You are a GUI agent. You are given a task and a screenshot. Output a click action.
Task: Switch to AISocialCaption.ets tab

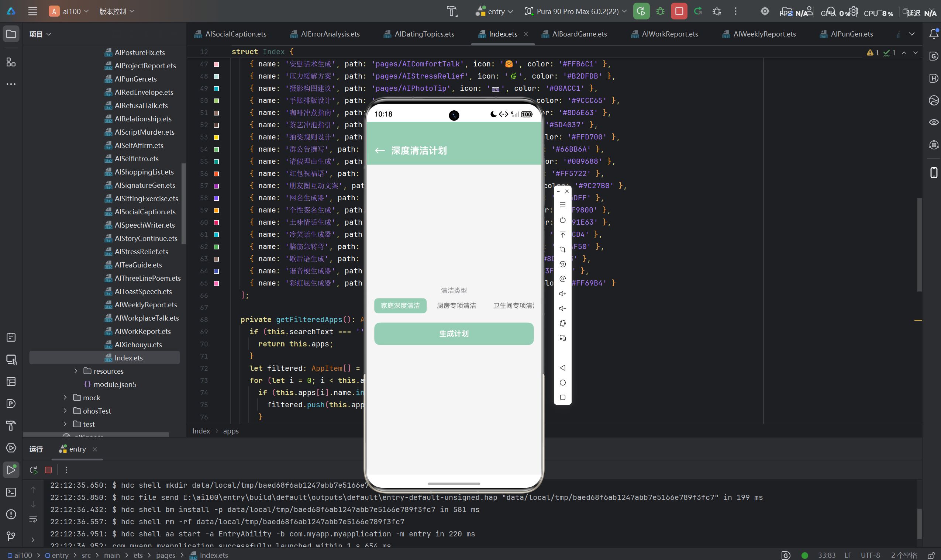coord(230,34)
